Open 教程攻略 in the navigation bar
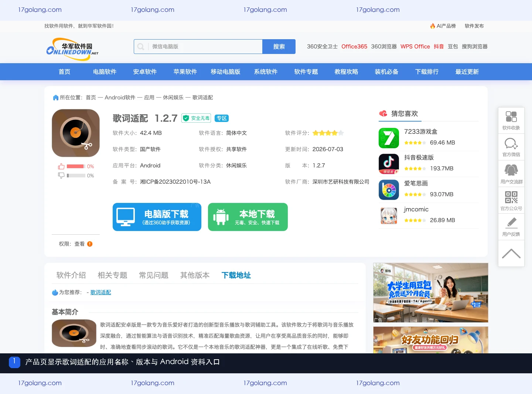 tap(347, 72)
